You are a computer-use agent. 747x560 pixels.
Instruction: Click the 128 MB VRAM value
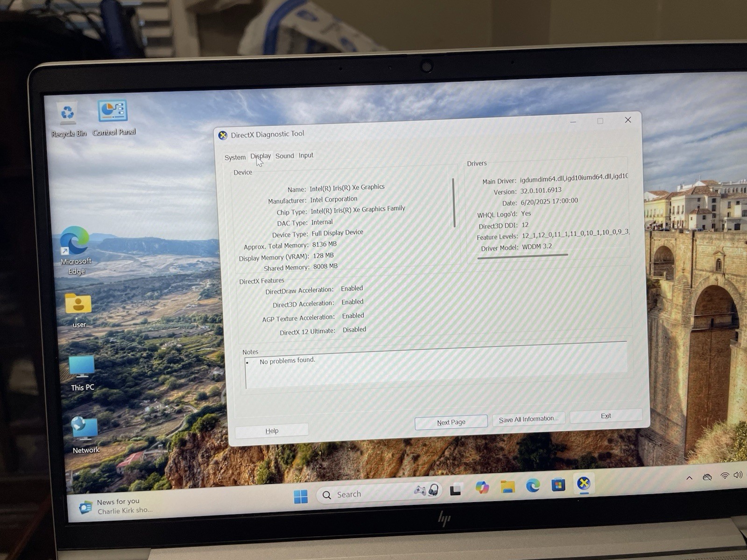(323, 256)
